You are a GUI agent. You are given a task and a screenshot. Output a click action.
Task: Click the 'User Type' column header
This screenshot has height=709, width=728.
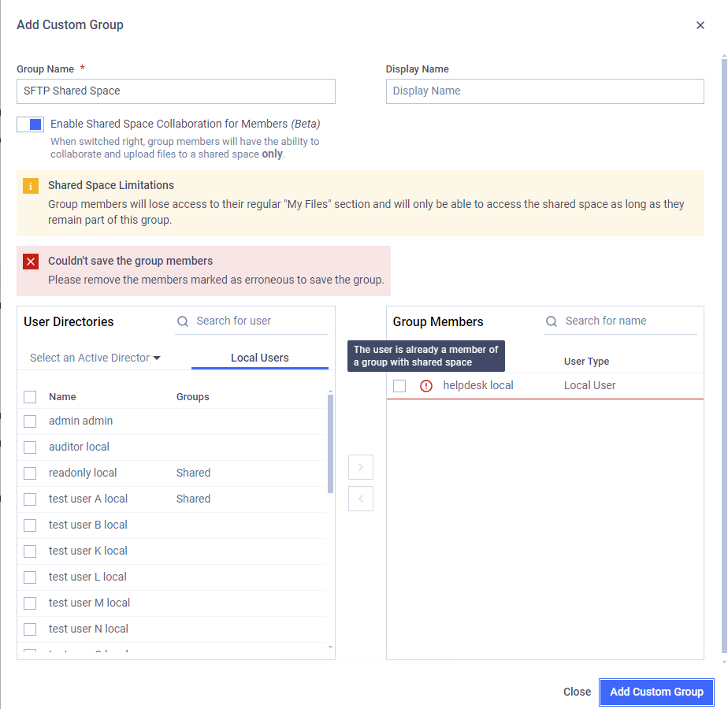point(586,362)
